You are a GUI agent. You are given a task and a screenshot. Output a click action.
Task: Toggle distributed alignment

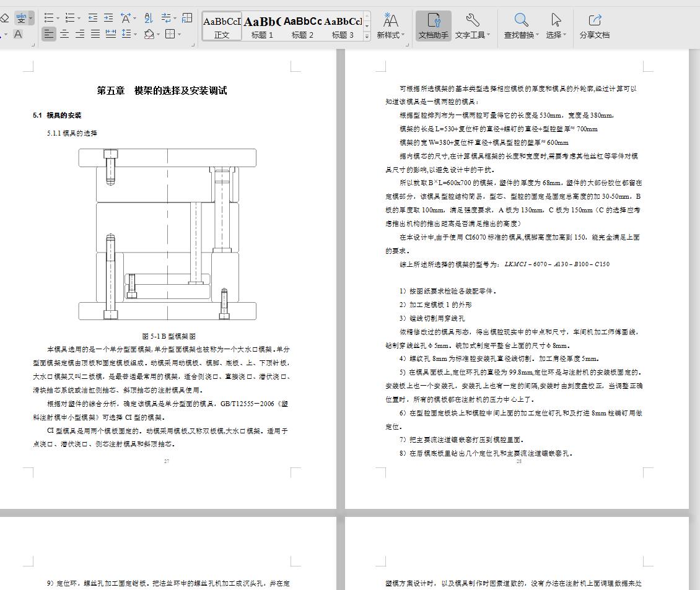click(x=111, y=34)
